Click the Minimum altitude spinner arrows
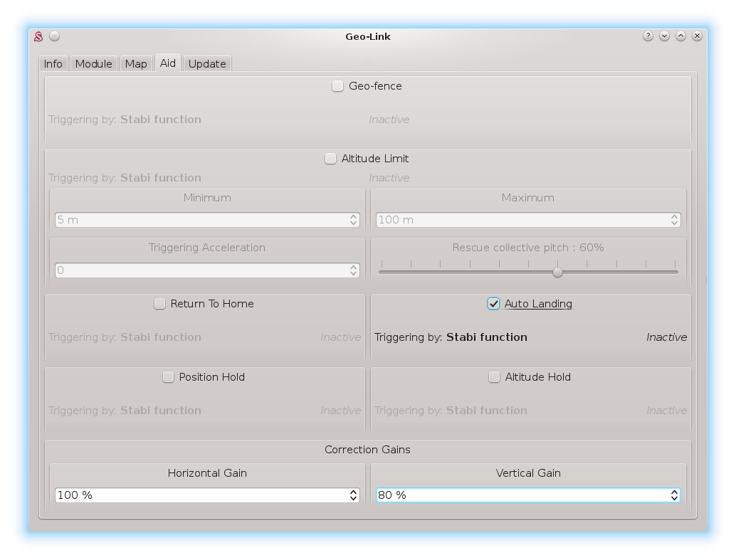Image resolution: width=736 pixels, height=560 pixels. click(354, 220)
